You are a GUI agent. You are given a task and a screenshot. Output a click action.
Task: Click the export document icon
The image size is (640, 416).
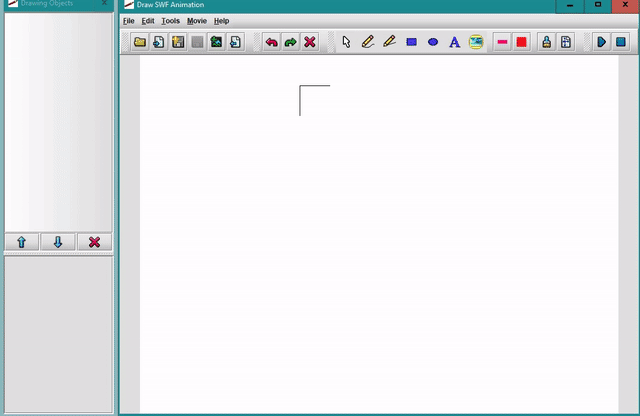coord(236,42)
